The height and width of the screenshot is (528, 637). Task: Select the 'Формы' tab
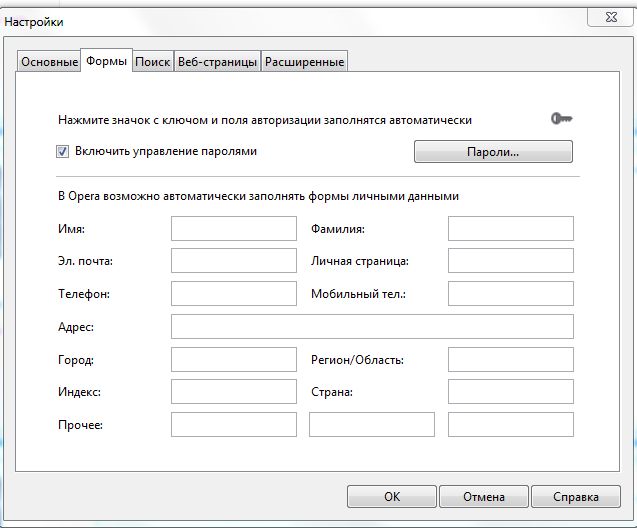click(107, 61)
